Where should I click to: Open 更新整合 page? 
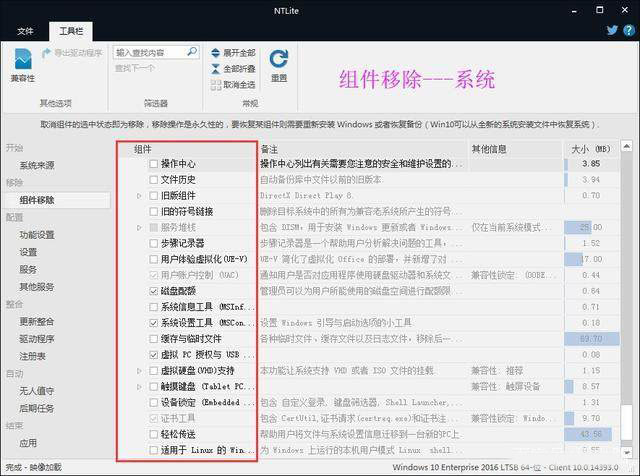pyautogui.click(x=37, y=322)
